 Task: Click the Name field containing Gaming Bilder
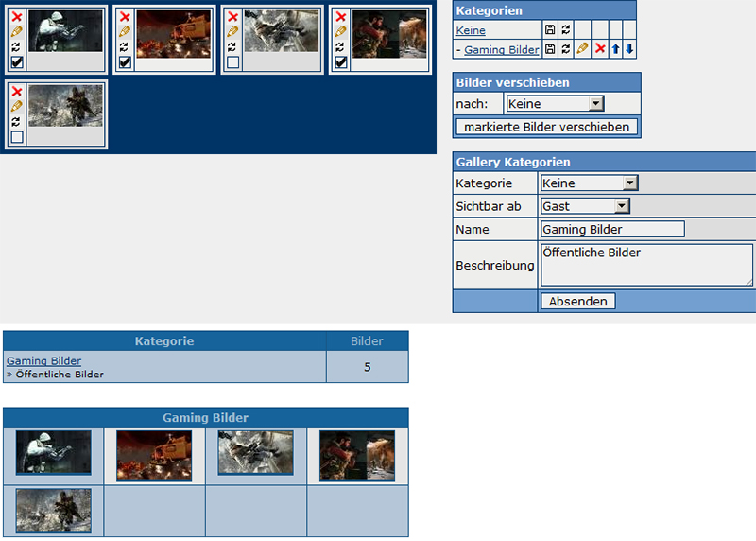[x=612, y=229]
